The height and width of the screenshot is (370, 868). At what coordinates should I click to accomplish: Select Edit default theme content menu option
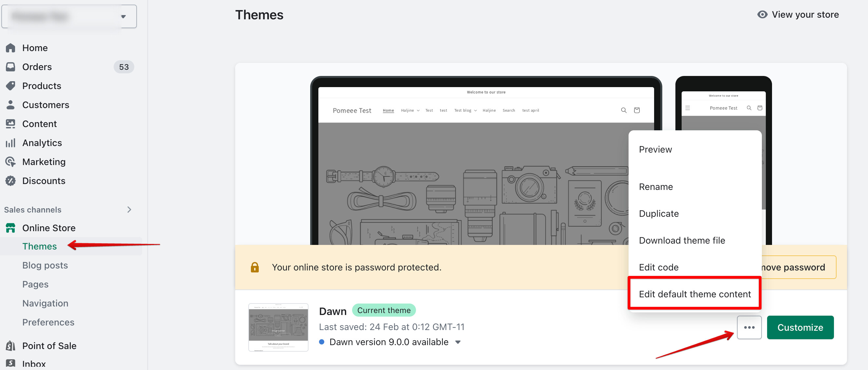click(694, 294)
